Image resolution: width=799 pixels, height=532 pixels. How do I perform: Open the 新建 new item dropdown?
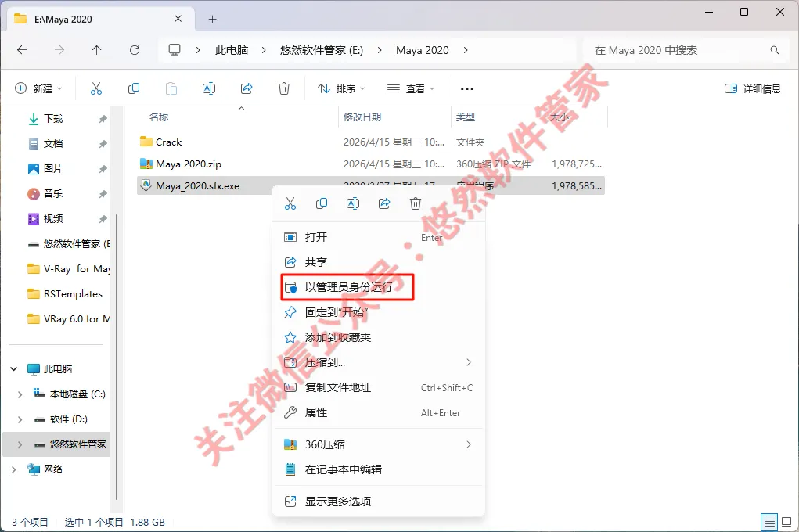pos(38,88)
